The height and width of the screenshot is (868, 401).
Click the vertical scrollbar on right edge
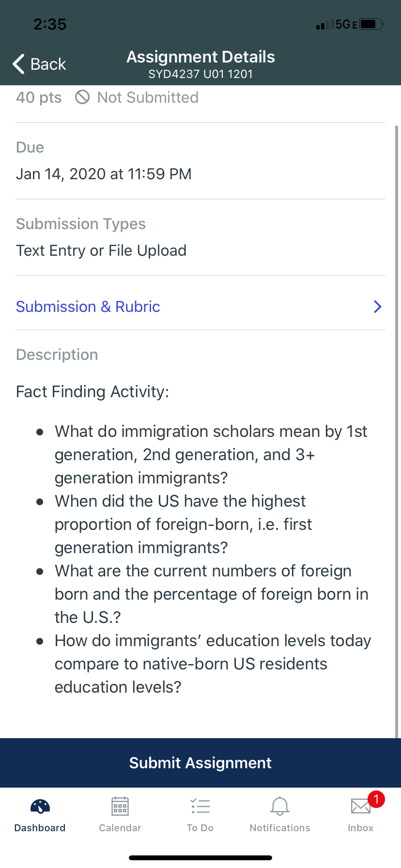pos(397,431)
